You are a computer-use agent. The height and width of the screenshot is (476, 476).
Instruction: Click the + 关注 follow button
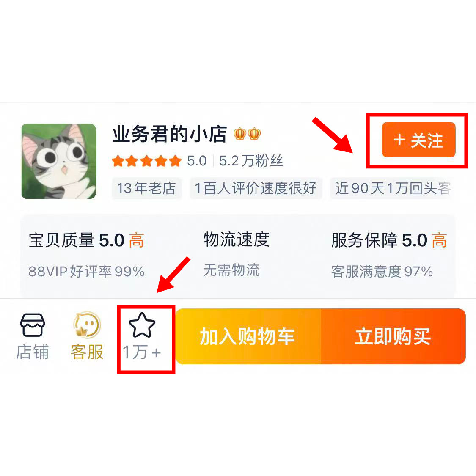point(418,140)
